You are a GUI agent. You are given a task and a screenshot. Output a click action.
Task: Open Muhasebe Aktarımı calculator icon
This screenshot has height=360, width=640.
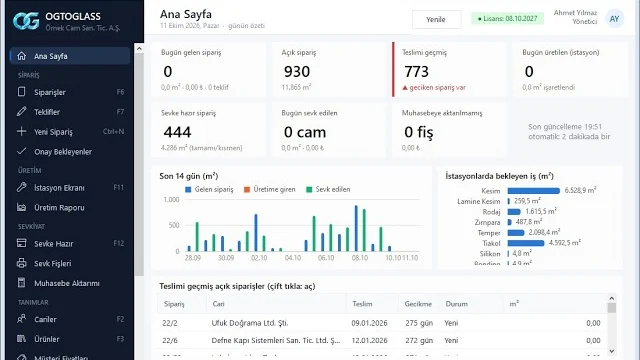point(21,283)
